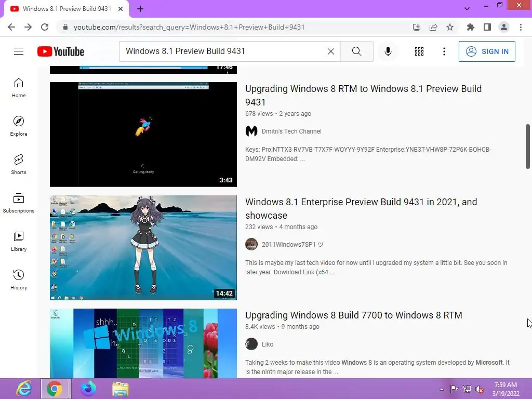Open YouTube settings three-dot menu

[x=444, y=51]
